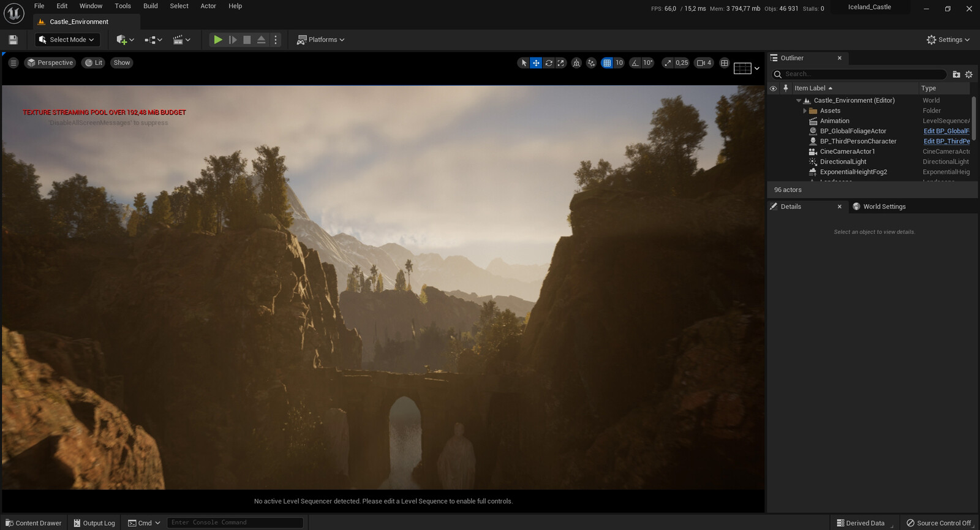Activate the translate move gizmo tool

(536, 62)
